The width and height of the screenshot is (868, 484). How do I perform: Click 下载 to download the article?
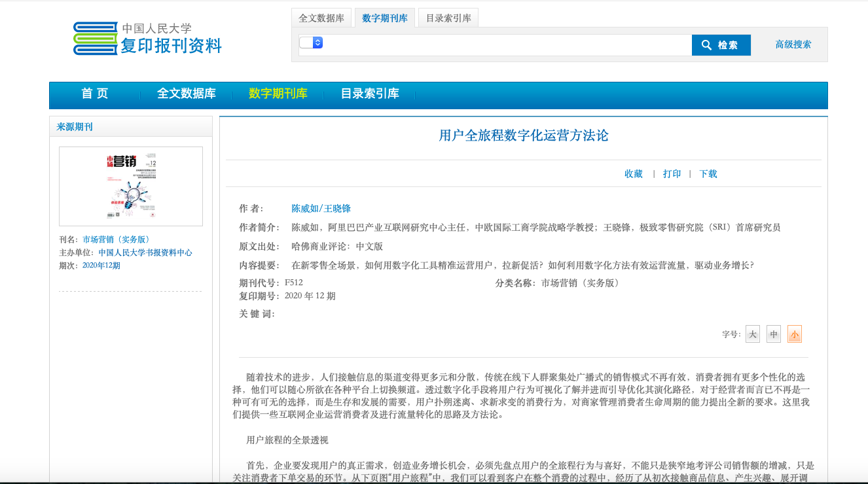click(x=708, y=174)
